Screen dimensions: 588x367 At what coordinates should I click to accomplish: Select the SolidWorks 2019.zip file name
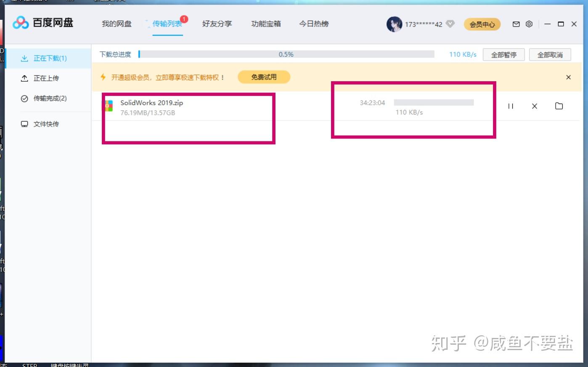pyautogui.click(x=152, y=103)
